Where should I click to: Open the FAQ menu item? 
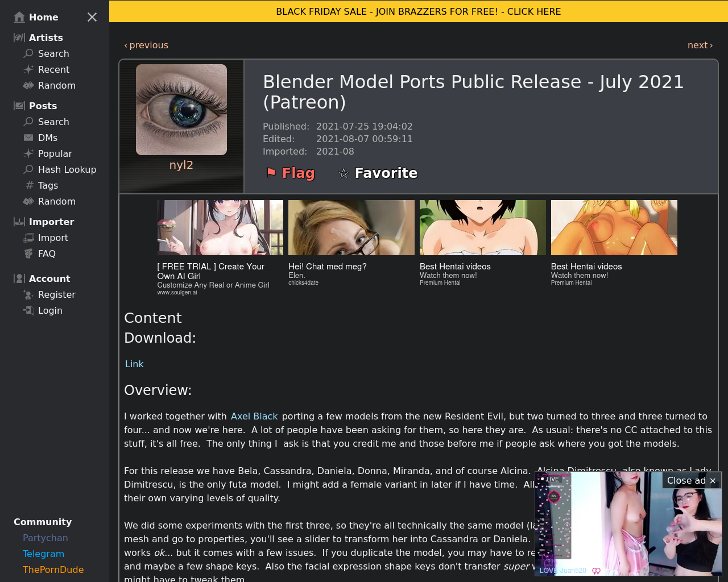(47, 253)
